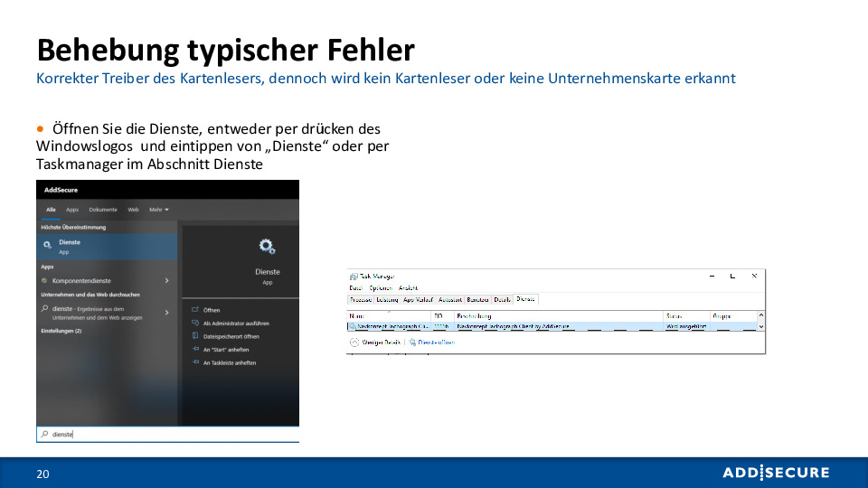Switch to the Dokumente search filter tab

(x=103, y=210)
